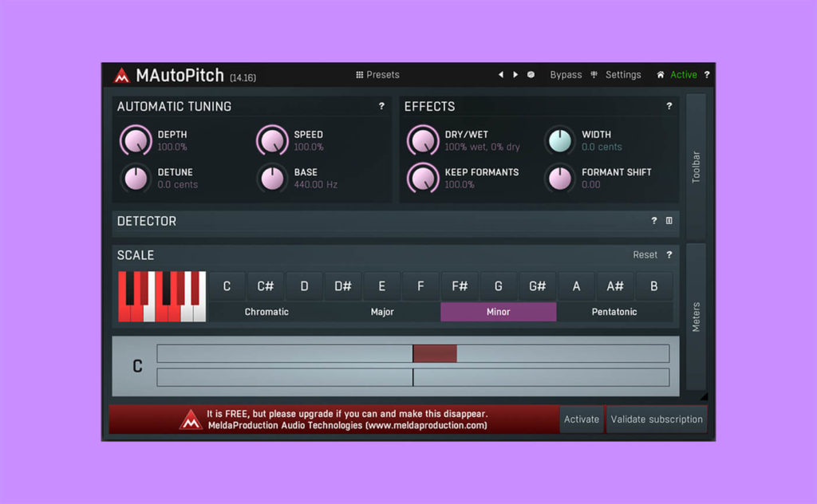The height and width of the screenshot is (504, 817).
Task: Open the plugin help question mark in title bar
Action: coord(707,74)
